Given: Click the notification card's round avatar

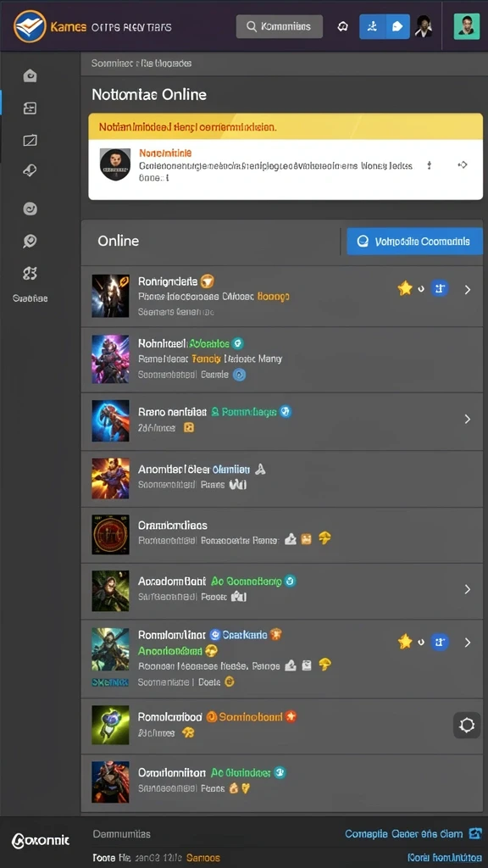Looking at the screenshot, I should click(115, 164).
